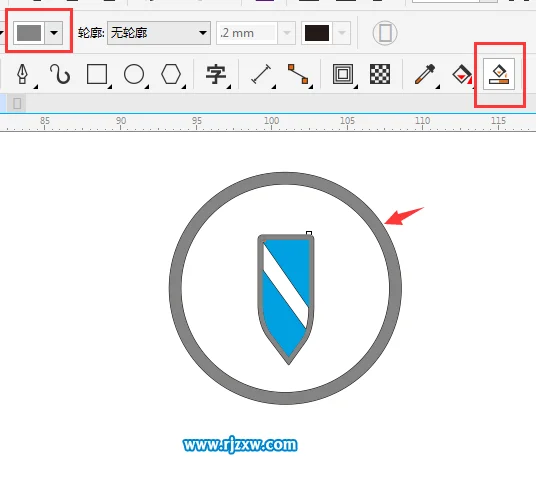The width and height of the screenshot is (536, 490).
Task: Select the Pen tool
Action: click(23, 74)
